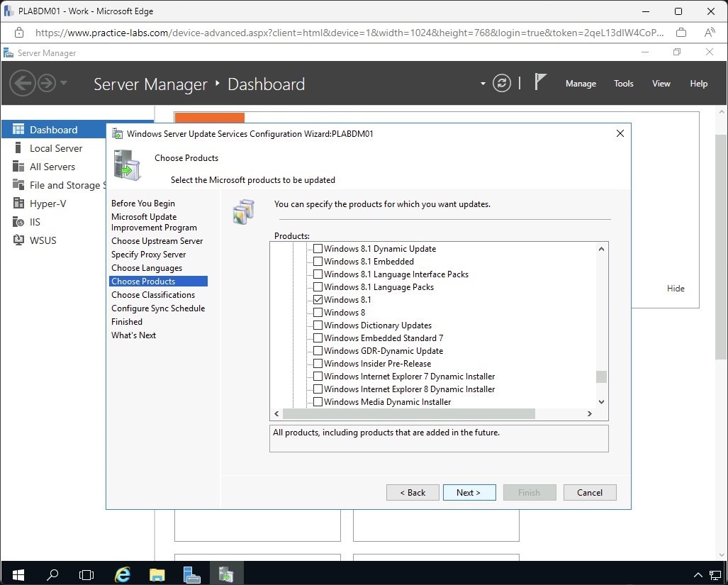Open the notifications flag icon
728x585 pixels.
[x=539, y=82]
